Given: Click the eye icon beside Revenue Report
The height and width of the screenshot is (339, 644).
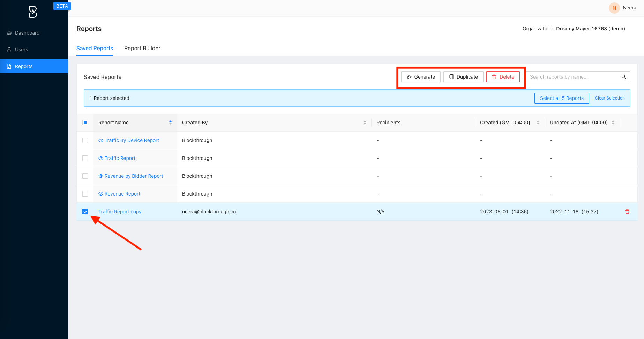Looking at the screenshot, I should tap(101, 194).
